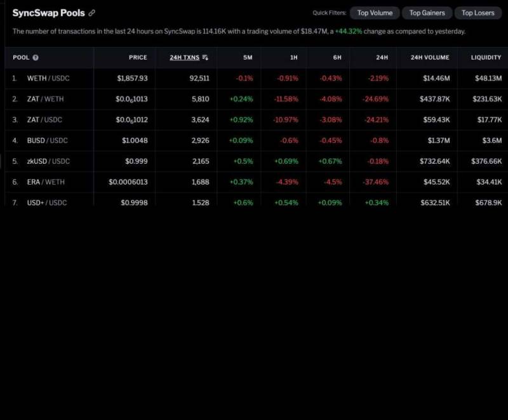Select the $59.43K volume cell
The width and height of the screenshot is (508, 420).
pos(436,120)
